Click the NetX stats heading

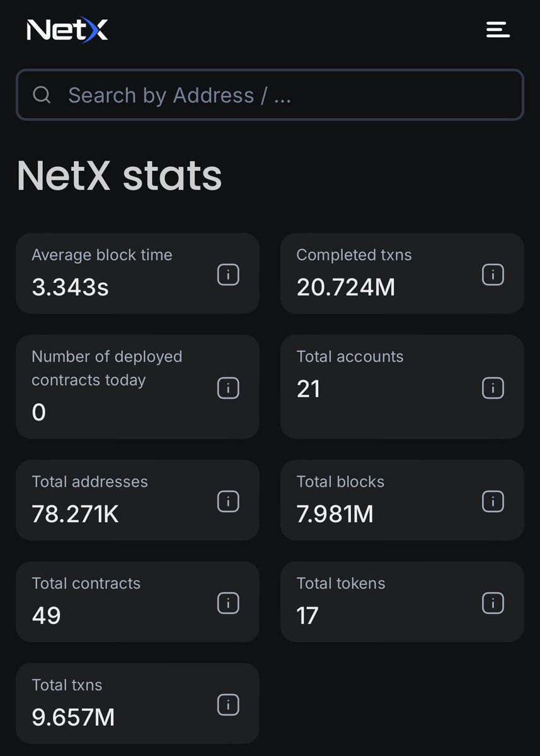pos(119,175)
